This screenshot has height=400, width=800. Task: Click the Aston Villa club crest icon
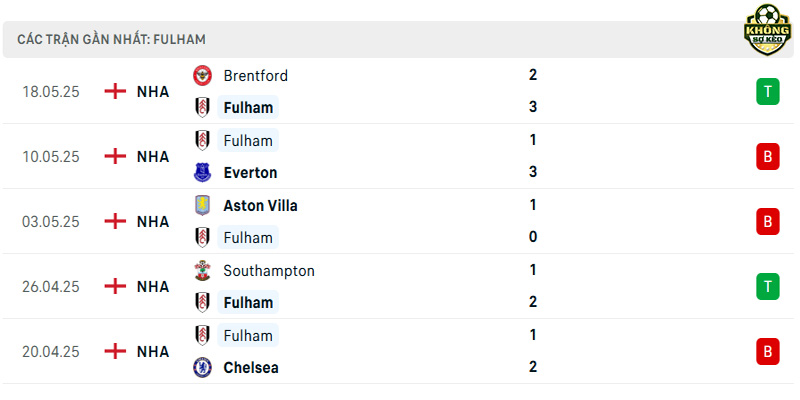pos(202,205)
